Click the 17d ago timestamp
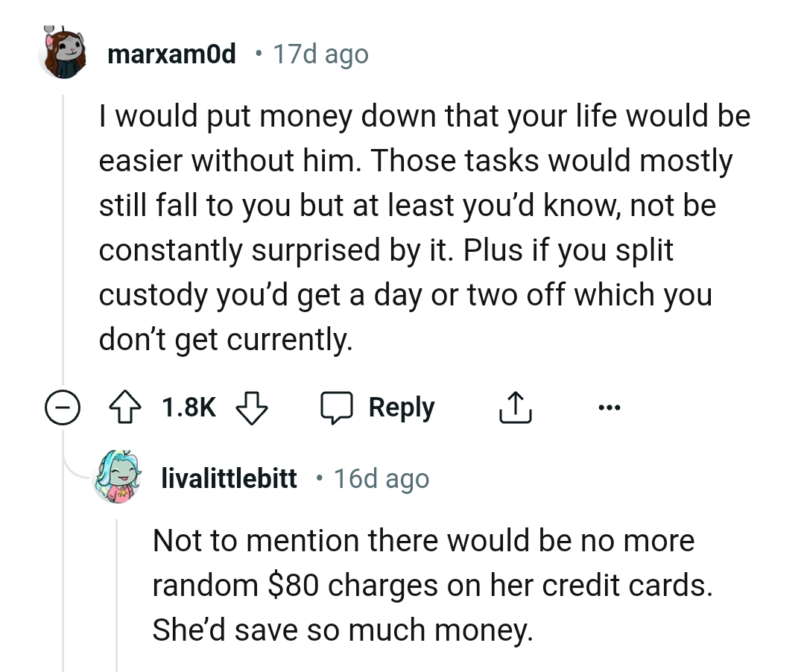The width and height of the screenshot is (804, 672). click(x=320, y=52)
